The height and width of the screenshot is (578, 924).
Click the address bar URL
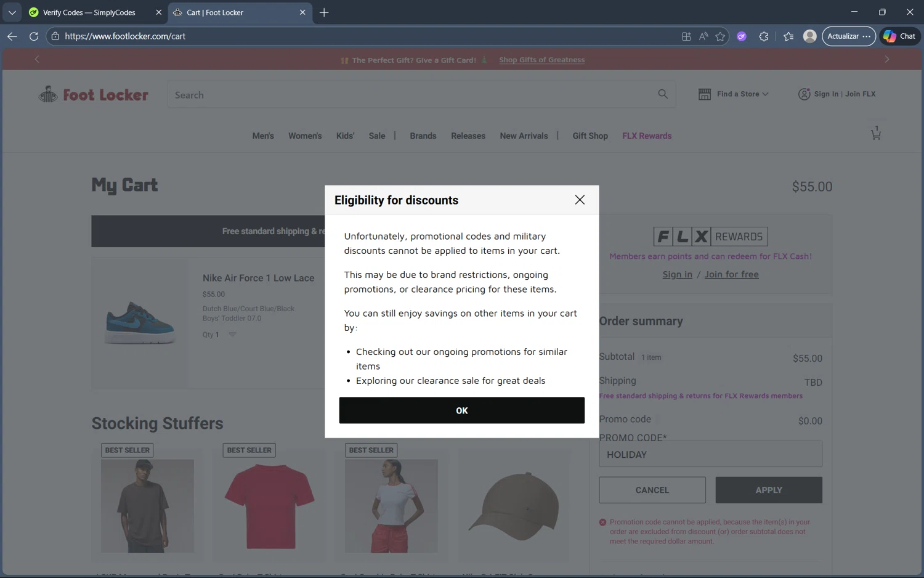[125, 36]
